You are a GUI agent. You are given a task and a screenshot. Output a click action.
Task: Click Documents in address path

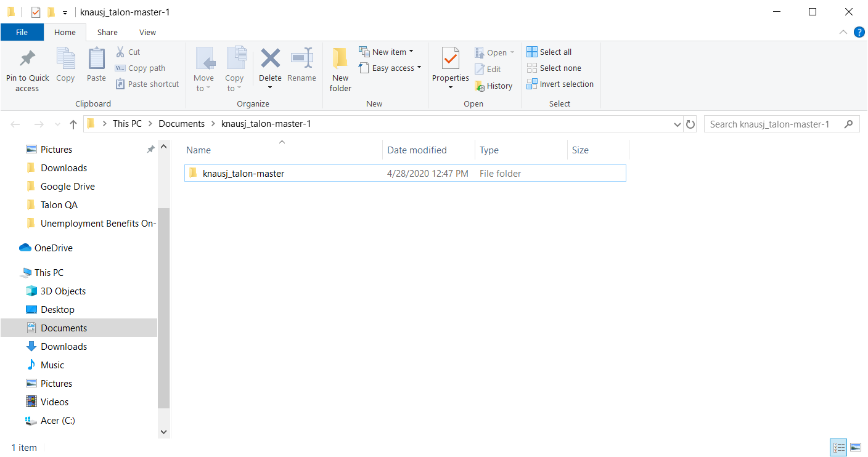tap(182, 124)
